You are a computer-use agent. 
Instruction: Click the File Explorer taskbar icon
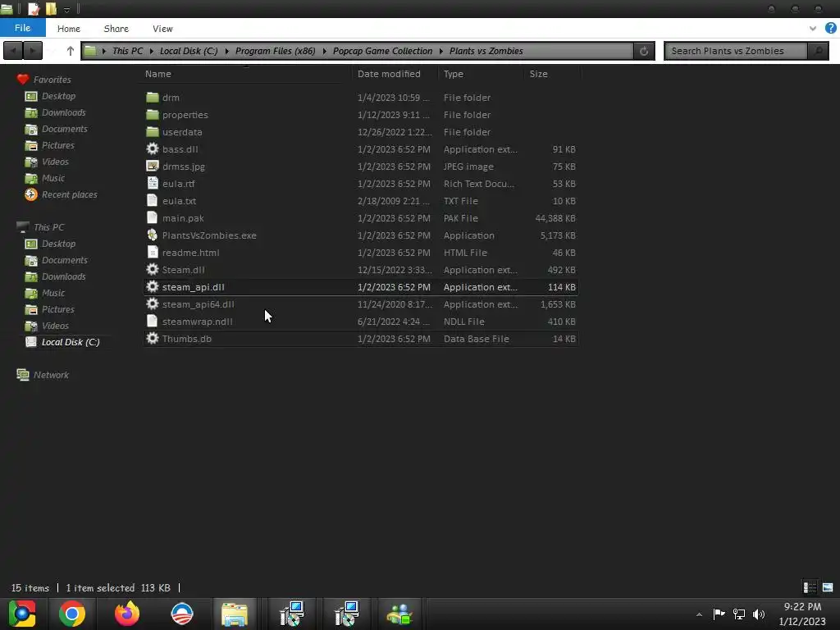click(235, 614)
